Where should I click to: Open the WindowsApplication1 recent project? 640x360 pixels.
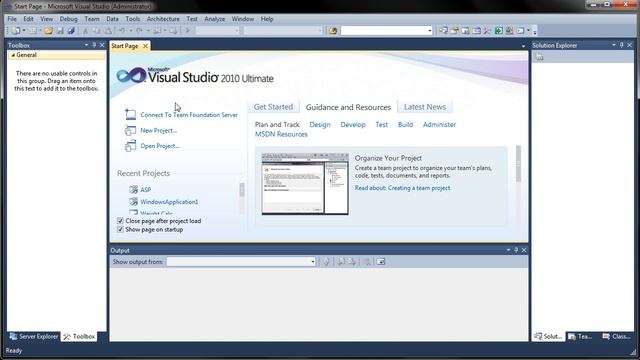point(169,202)
